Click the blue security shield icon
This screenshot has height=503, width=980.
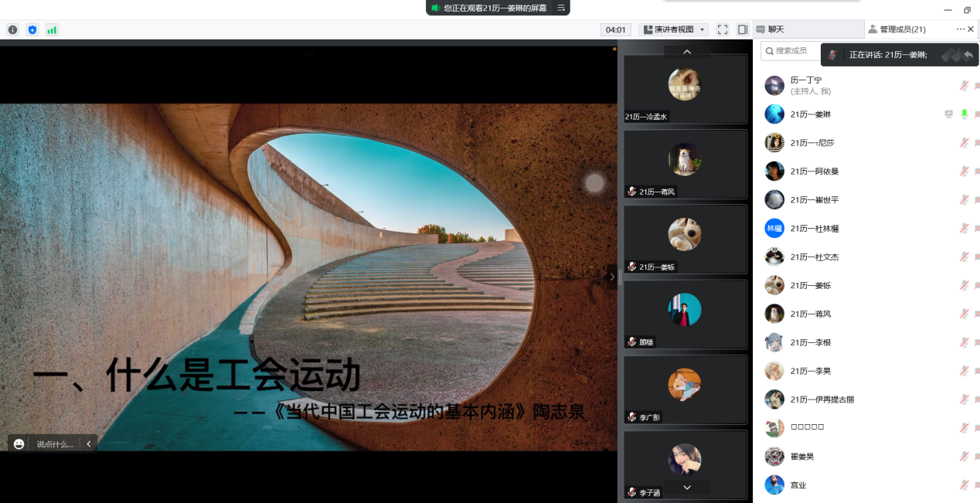32,29
